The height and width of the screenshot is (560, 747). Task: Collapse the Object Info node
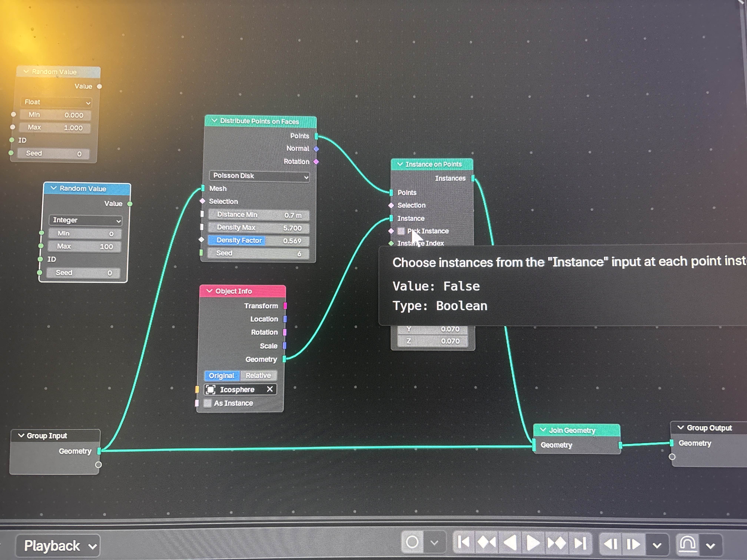pyautogui.click(x=209, y=291)
